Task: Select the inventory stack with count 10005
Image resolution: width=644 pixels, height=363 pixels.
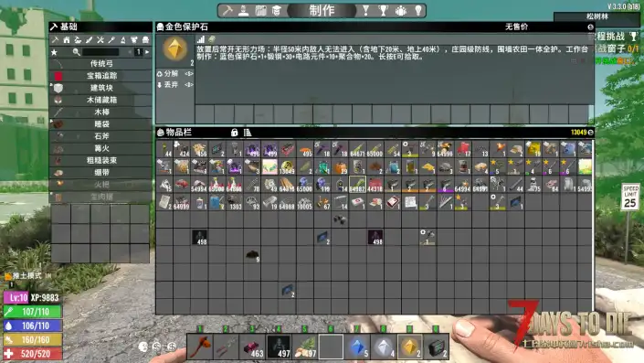Action: coord(305,202)
